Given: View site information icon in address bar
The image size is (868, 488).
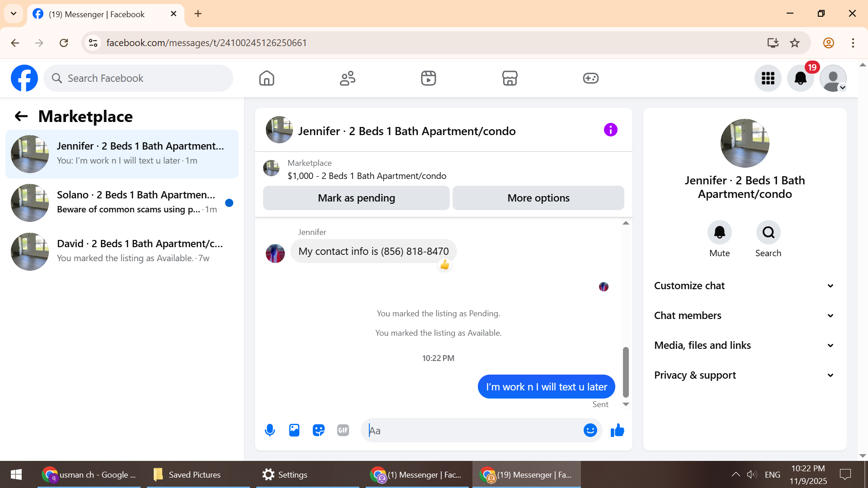Looking at the screenshot, I should (x=93, y=43).
